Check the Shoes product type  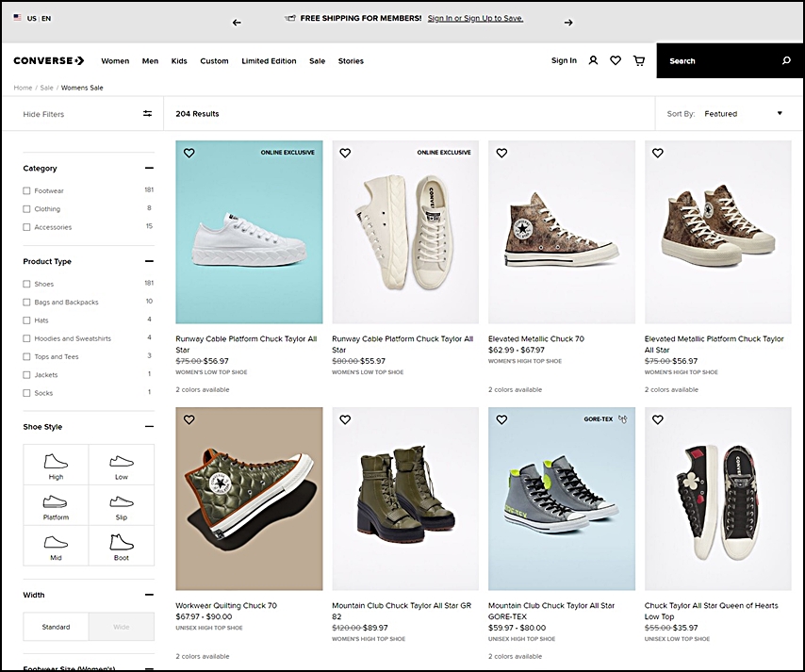click(26, 284)
